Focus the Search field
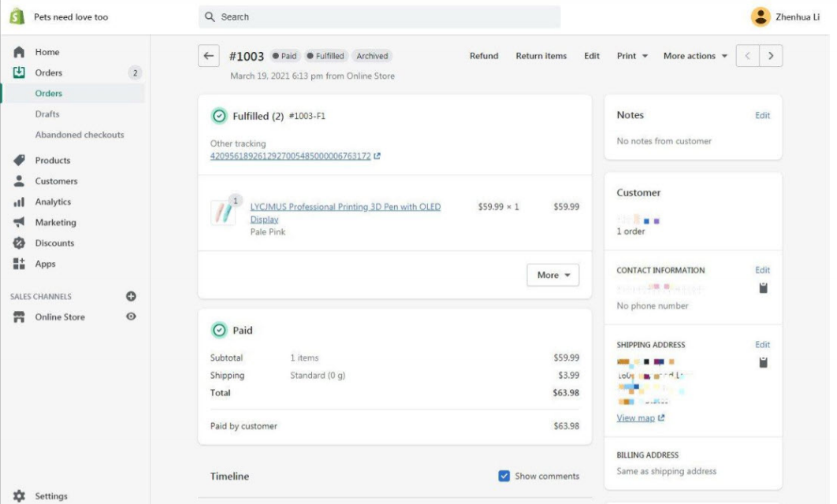Screen dimensions: 837x504 click(379, 17)
